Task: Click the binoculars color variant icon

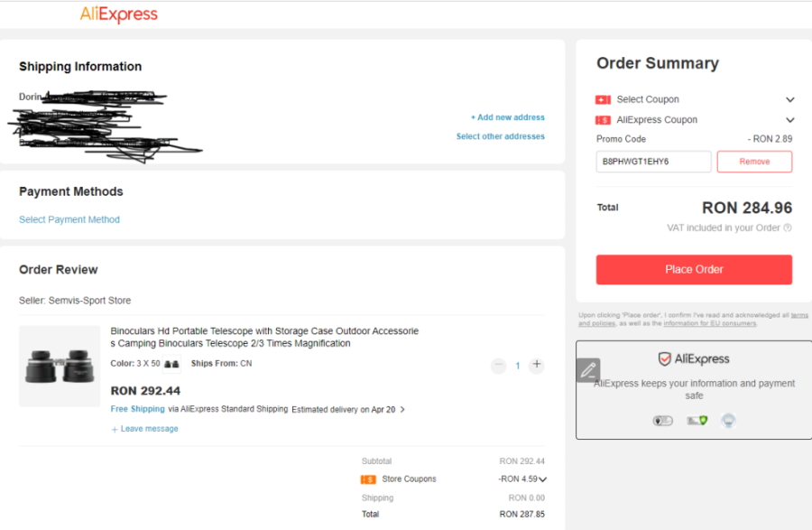Action: click(171, 364)
